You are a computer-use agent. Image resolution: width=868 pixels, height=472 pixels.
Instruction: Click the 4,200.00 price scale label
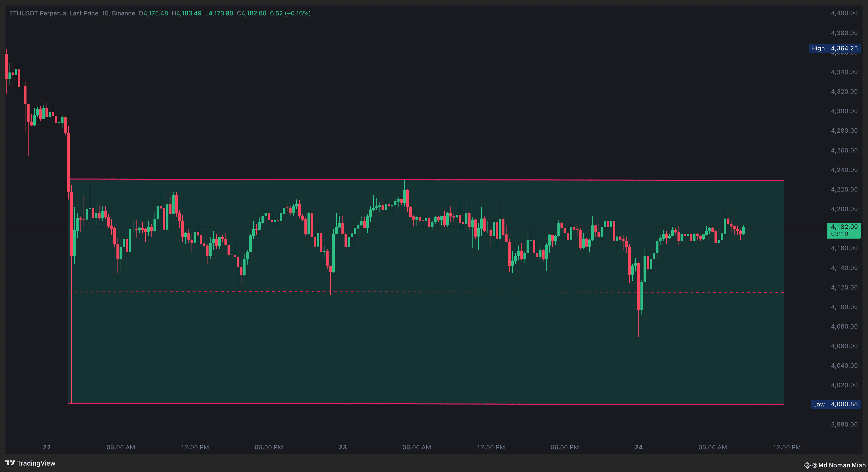tap(844, 209)
